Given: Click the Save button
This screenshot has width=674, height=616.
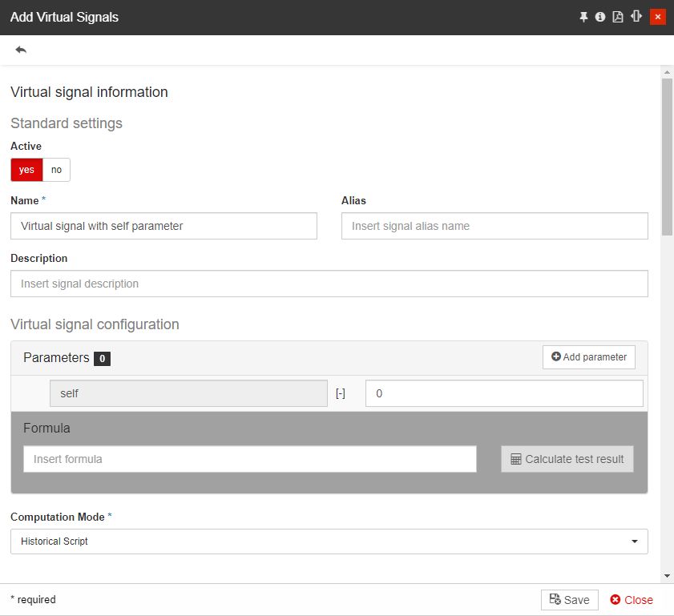Looking at the screenshot, I should tap(569, 600).
